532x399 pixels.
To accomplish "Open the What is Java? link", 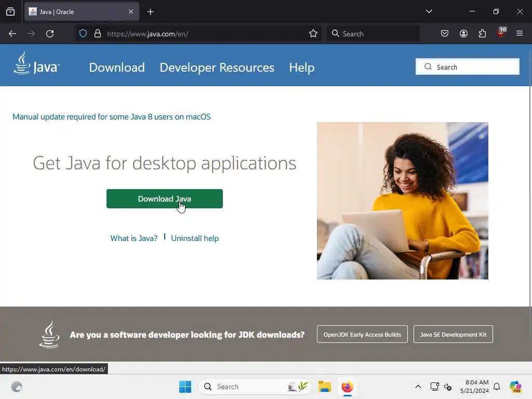I will pyautogui.click(x=134, y=238).
